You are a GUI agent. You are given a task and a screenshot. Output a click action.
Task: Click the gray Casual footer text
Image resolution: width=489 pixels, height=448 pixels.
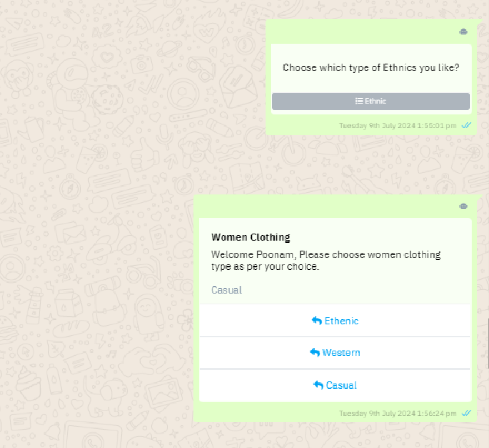click(227, 290)
